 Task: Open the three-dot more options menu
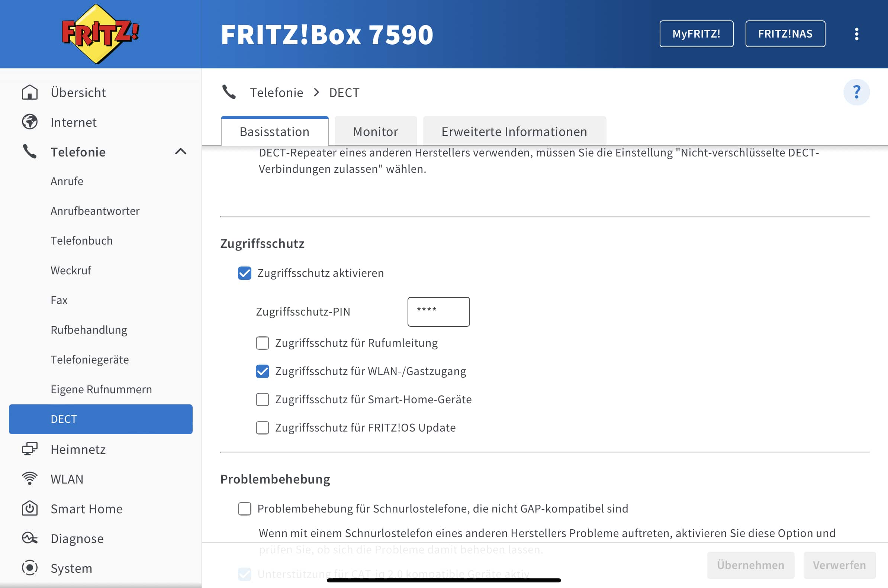coord(856,34)
